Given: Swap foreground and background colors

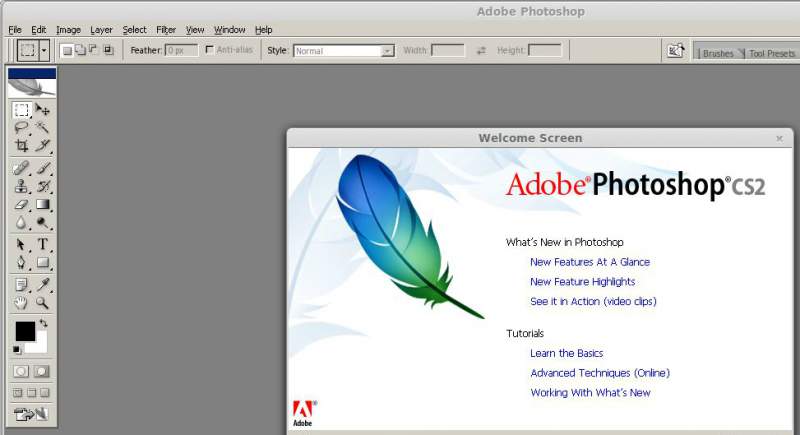Looking at the screenshot, I should pyautogui.click(x=43, y=323).
